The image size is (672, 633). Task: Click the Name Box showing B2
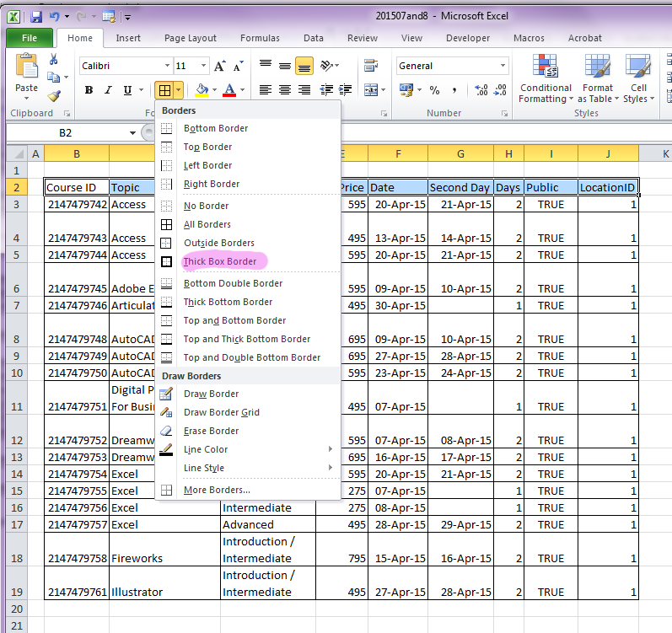point(66,133)
